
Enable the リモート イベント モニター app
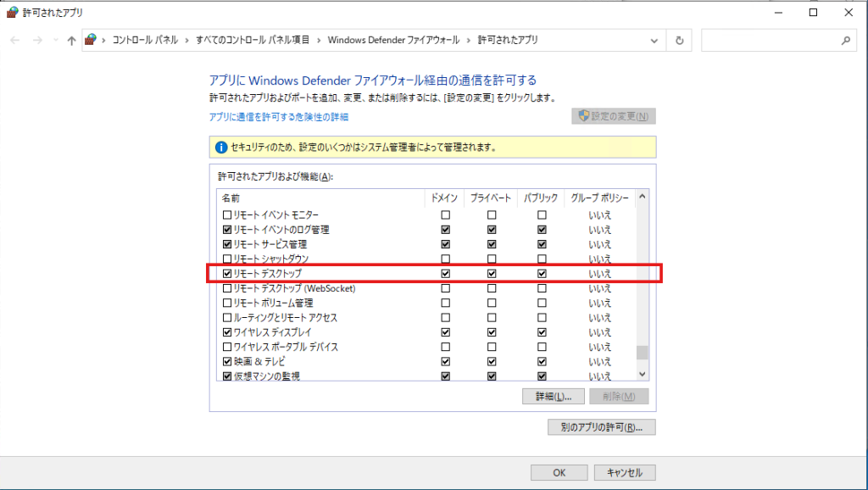click(x=227, y=214)
